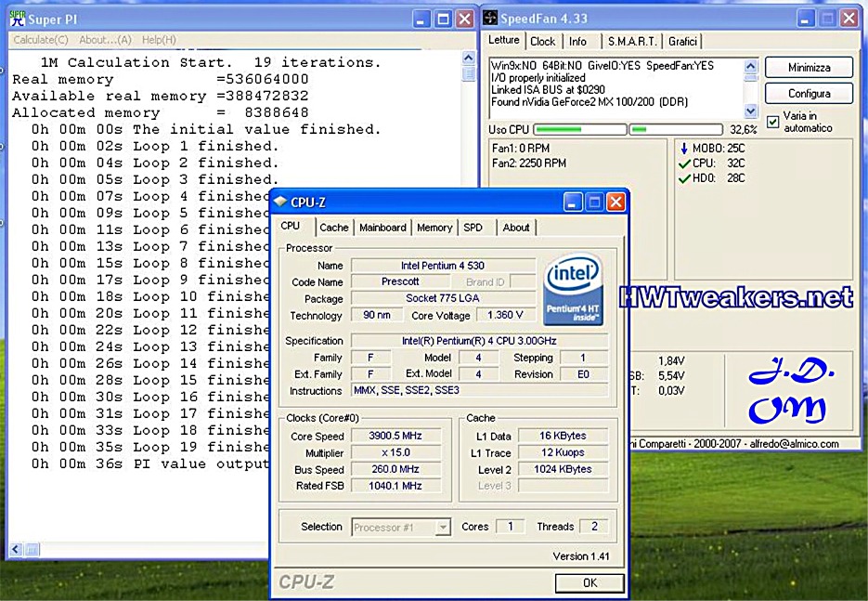The width and height of the screenshot is (868, 601).
Task: Click the Level 2 cache value 1024 KBytes
Action: coord(563,469)
